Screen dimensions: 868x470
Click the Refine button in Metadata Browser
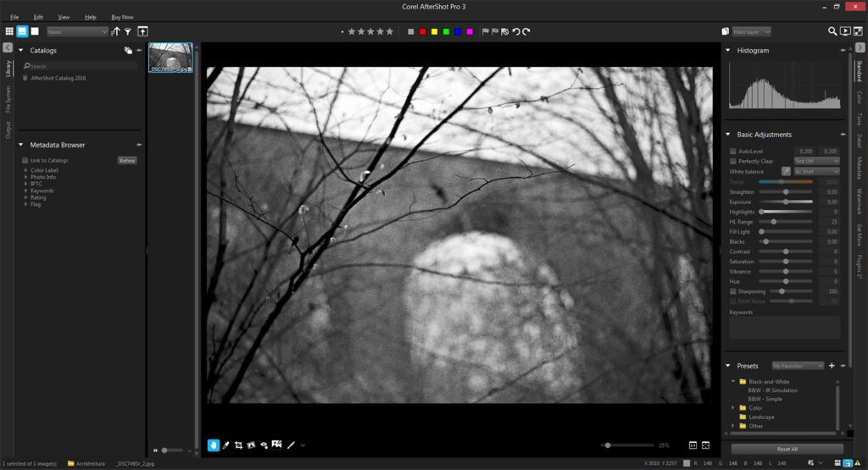[127, 160]
